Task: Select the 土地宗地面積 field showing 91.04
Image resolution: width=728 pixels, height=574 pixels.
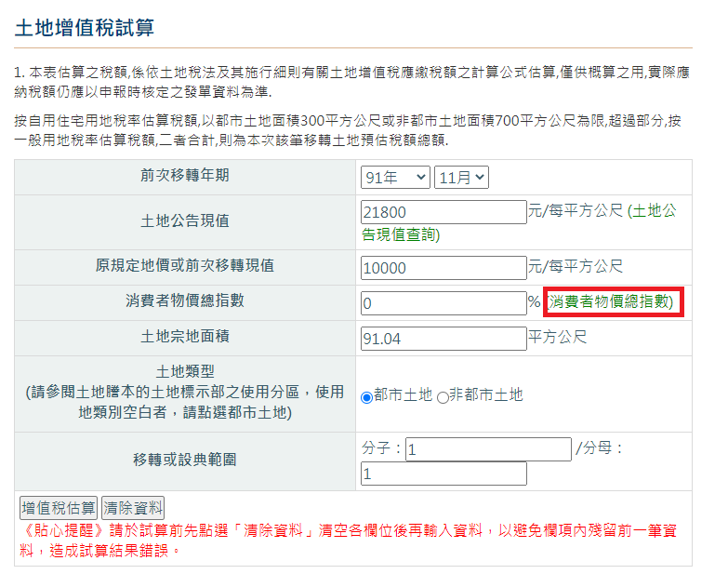Action: (x=443, y=339)
